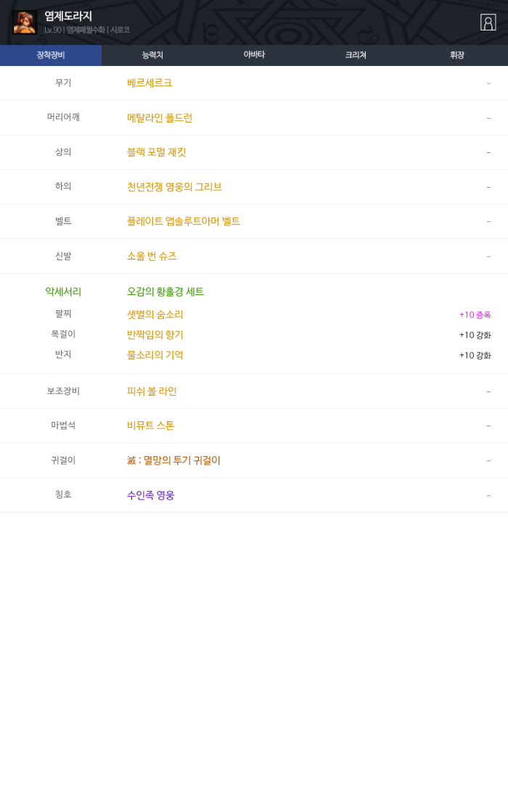View the 메탈라인 폴드런 shoulder item

click(160, 118)
